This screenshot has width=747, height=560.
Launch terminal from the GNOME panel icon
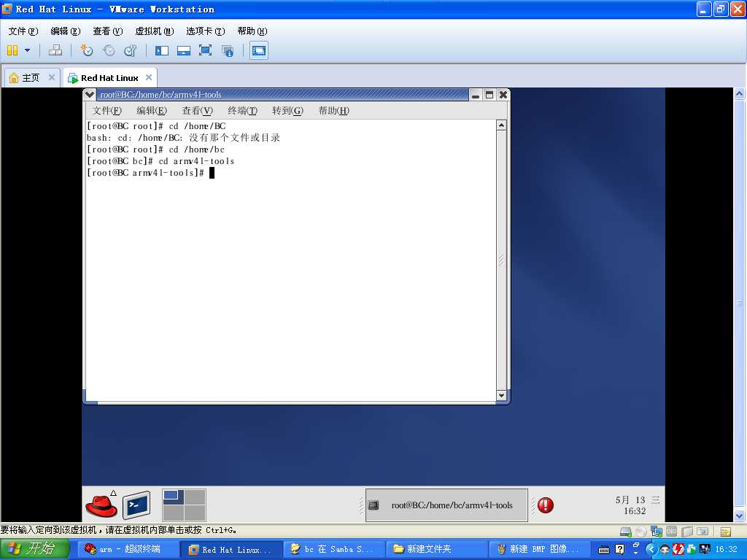coord(136,505)
